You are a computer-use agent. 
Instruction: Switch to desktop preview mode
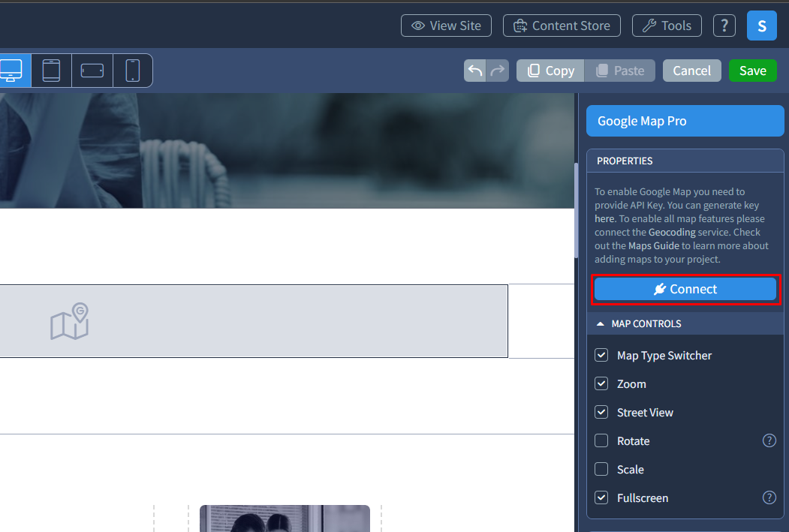click(12, 71)
